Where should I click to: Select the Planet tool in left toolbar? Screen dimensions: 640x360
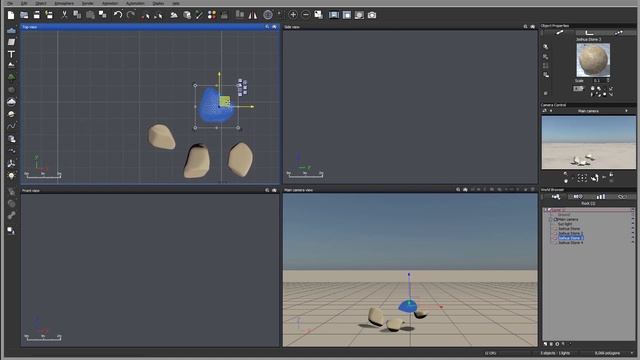pyautogui.click(x=11, y=114)
